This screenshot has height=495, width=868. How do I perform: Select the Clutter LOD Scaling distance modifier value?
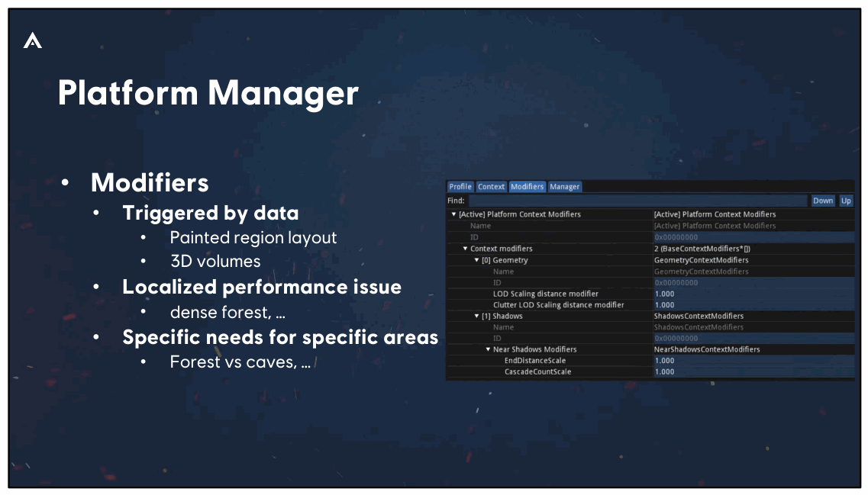point(753,305)
